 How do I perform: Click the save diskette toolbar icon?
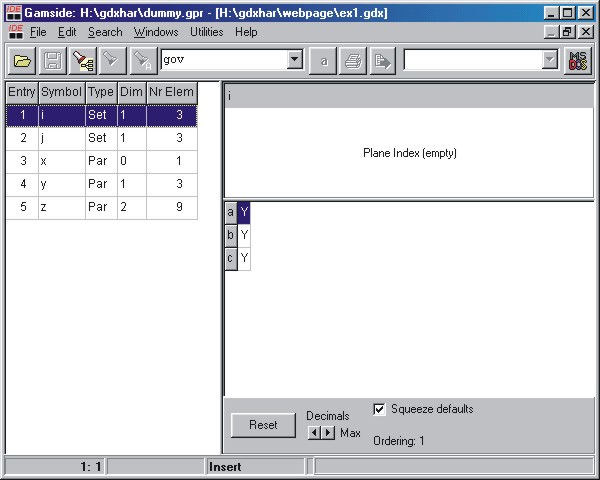(x=52, y=62)
